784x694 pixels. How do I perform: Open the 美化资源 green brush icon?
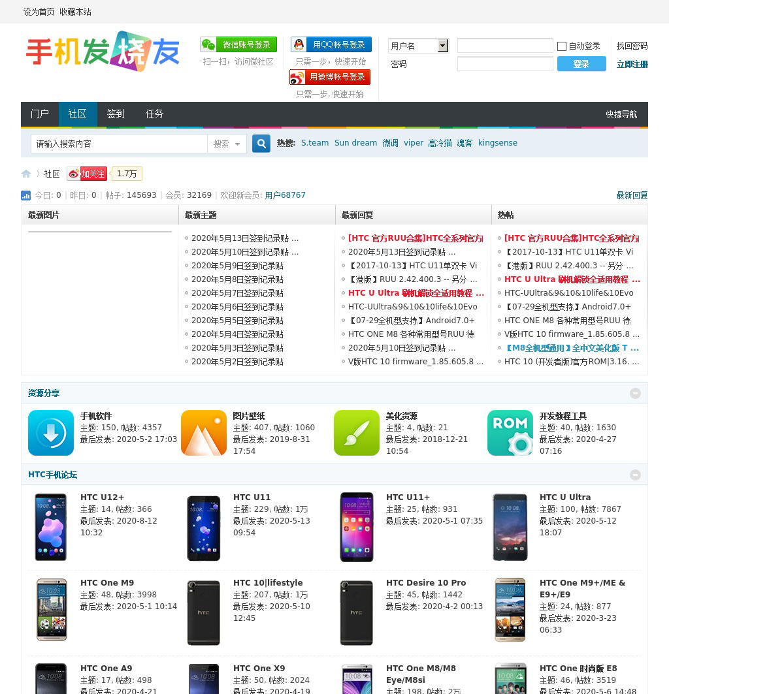[357, 433]
